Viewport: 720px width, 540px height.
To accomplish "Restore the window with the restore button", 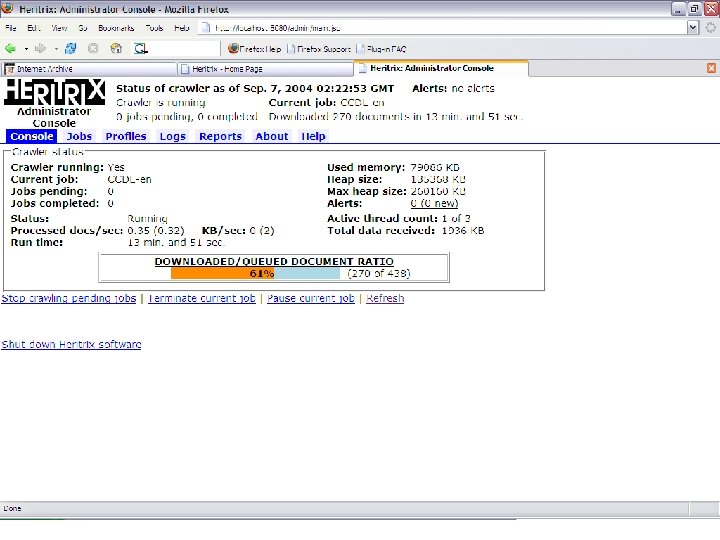I will [x=694, y=9].
